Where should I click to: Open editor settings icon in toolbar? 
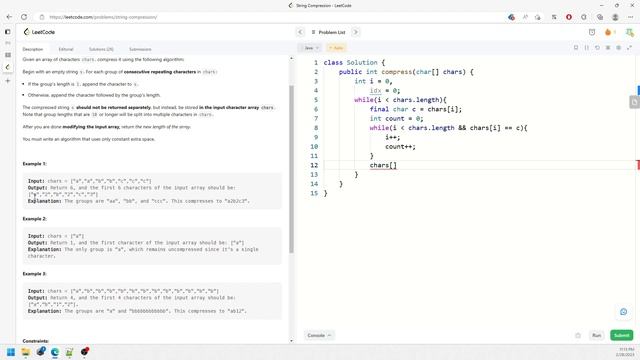pyautogui.click(x=618, y=48)
